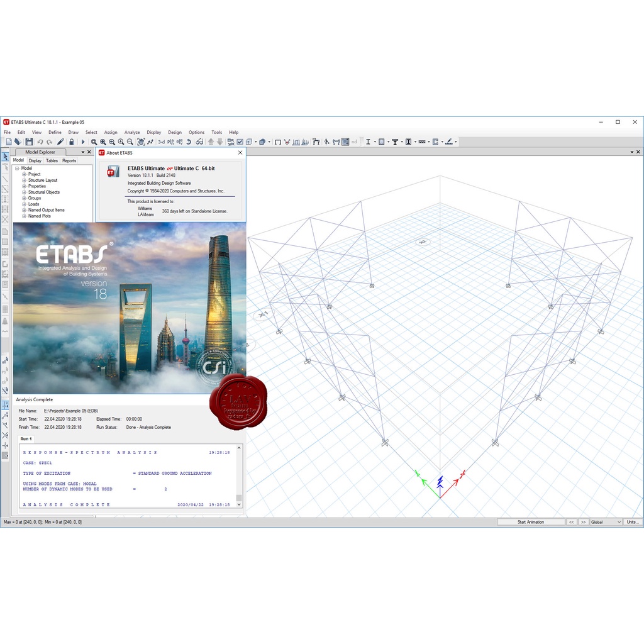Switch to the 3-d view

pos(161,142)
